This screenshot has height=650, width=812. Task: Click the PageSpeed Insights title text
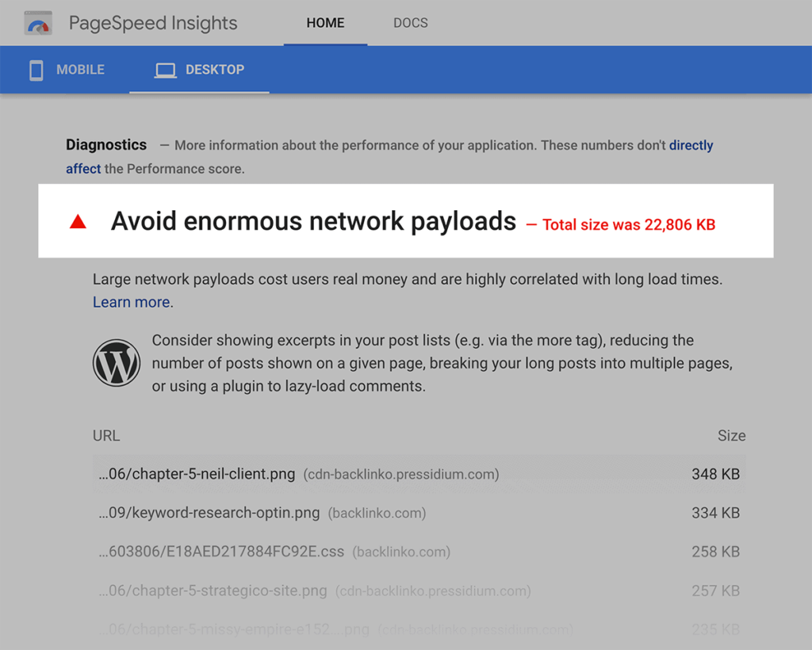(x=153, y=23)
